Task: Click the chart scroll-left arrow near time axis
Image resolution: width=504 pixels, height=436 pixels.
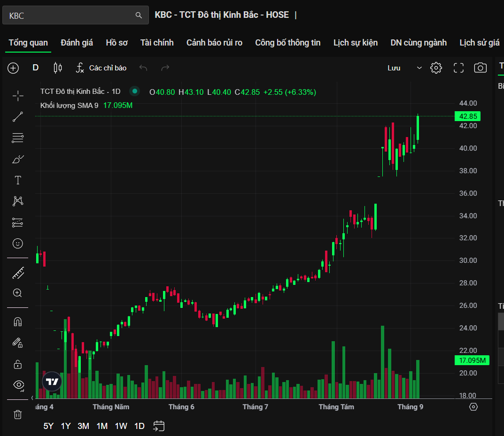Action: 32,398
